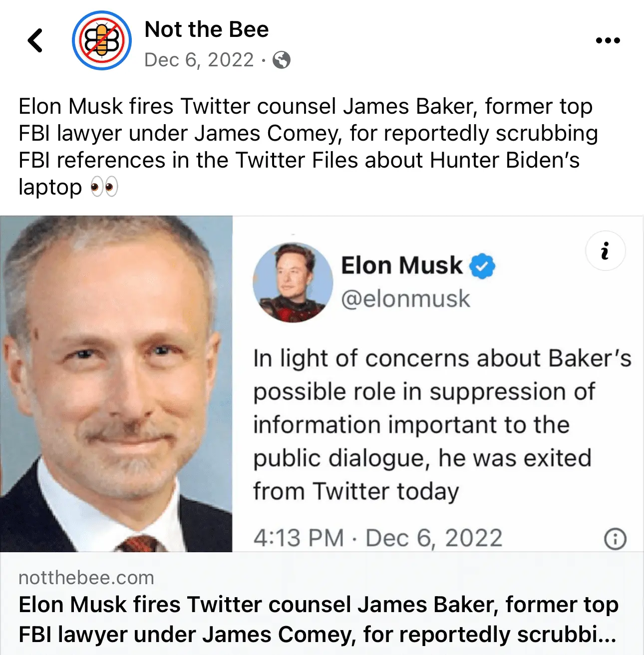Click the @elonmusk handle
Image resolution: width=644 pixels, height=655 pixels.
(405, 299)
